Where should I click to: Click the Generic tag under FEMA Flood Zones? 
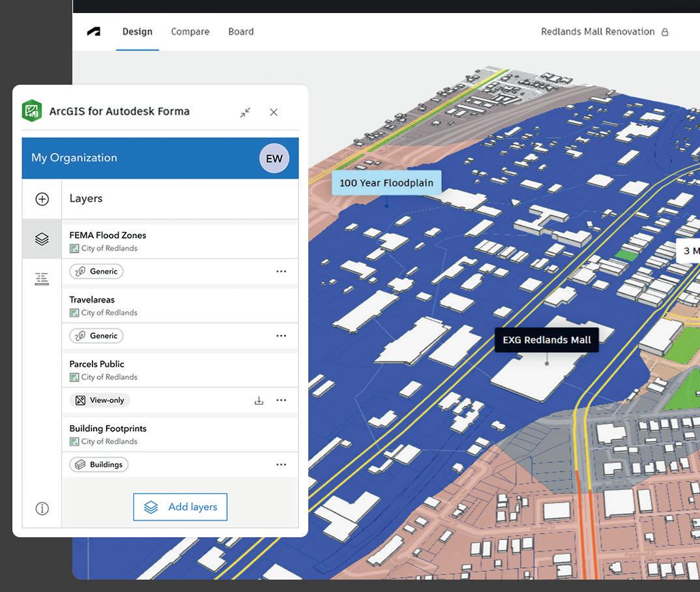pyautogui.click(x=96, y=271)
